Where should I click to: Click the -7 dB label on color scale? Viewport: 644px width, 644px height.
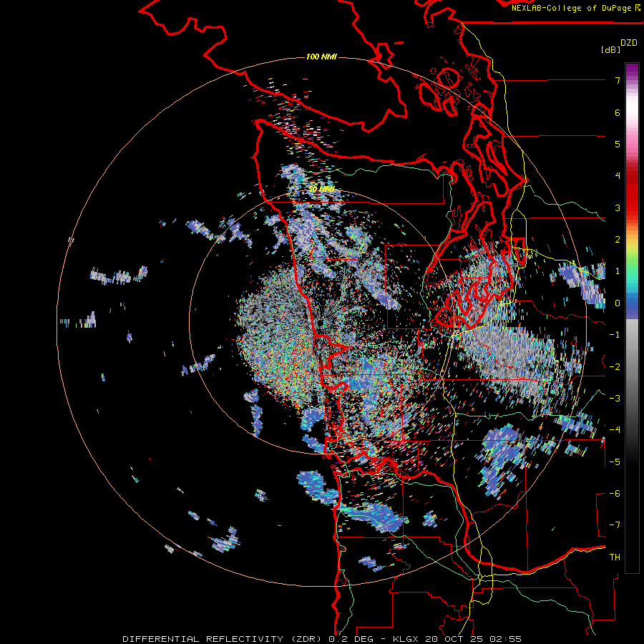click(615, 525)
